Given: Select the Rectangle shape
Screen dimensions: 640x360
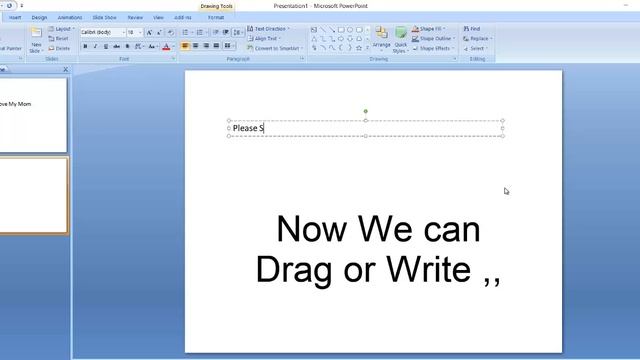Looking at the screenshot, I should [341, 30].
